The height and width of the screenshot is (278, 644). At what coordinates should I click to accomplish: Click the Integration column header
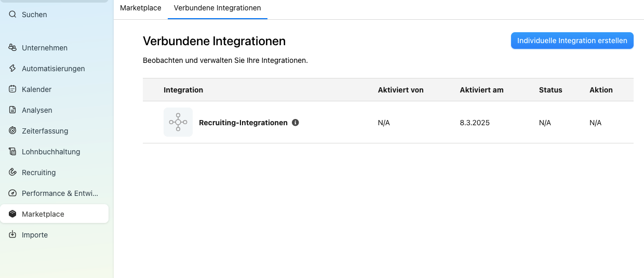tap(183, 90)
